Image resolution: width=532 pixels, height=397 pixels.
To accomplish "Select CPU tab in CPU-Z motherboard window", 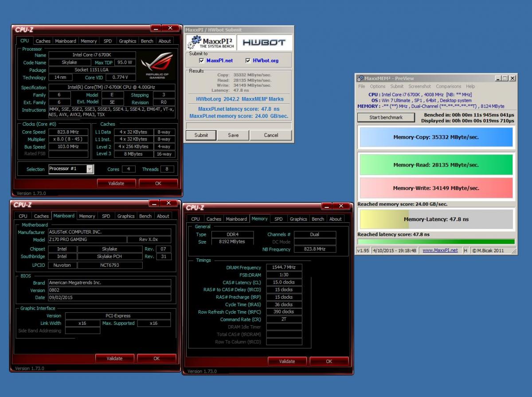I will [23, 216].
